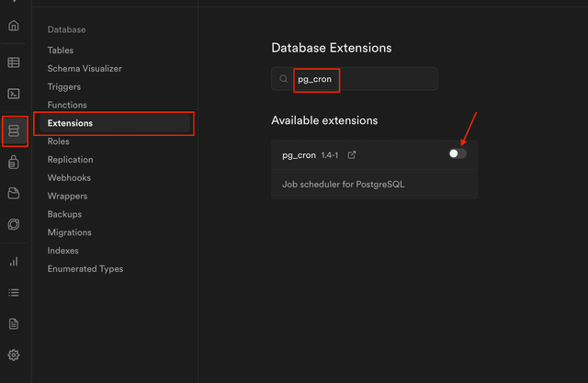The image size is (588, 383).
Task: Navigate to the Roles page
Action: point(59,141)
